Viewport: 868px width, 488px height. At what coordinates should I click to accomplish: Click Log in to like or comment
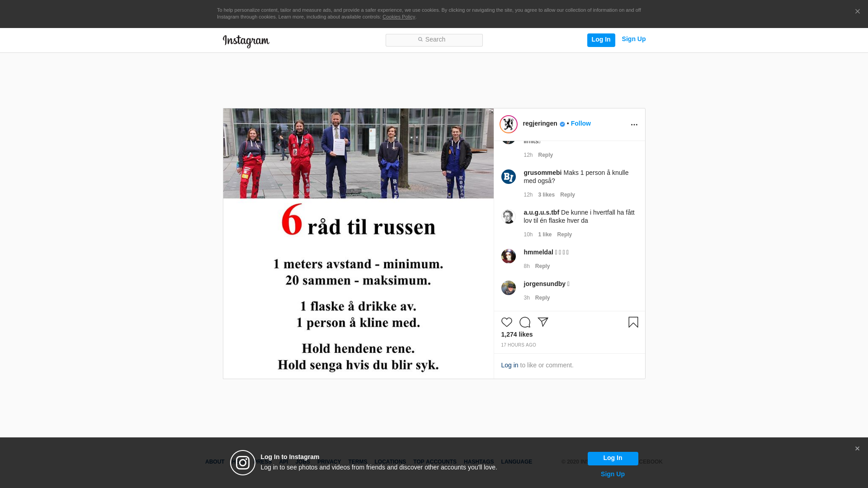pos(509,365)
